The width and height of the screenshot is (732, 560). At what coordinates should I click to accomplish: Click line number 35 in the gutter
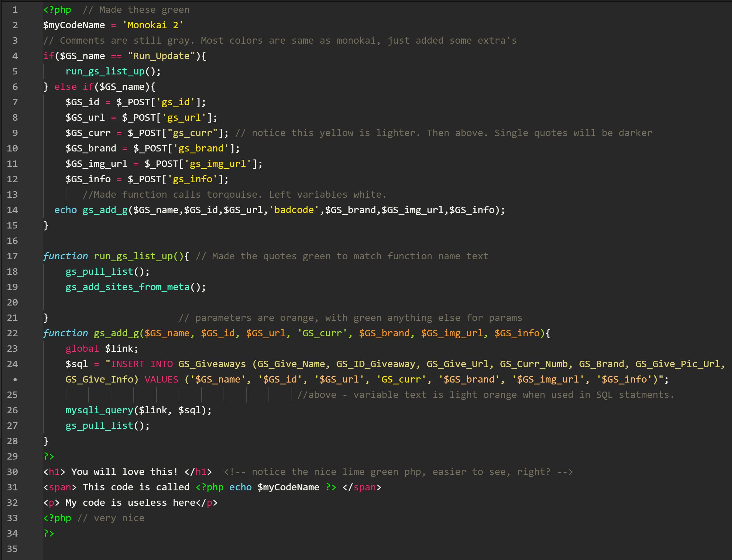12,549
